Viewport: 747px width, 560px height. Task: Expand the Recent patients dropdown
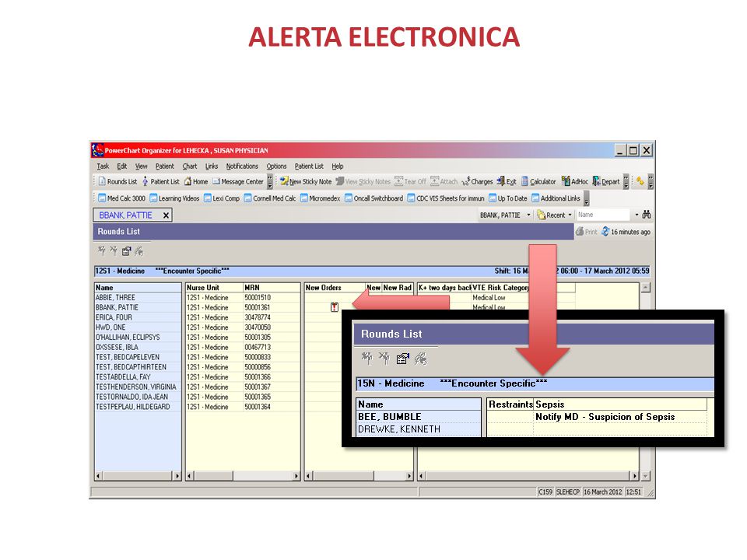point(570,215)
